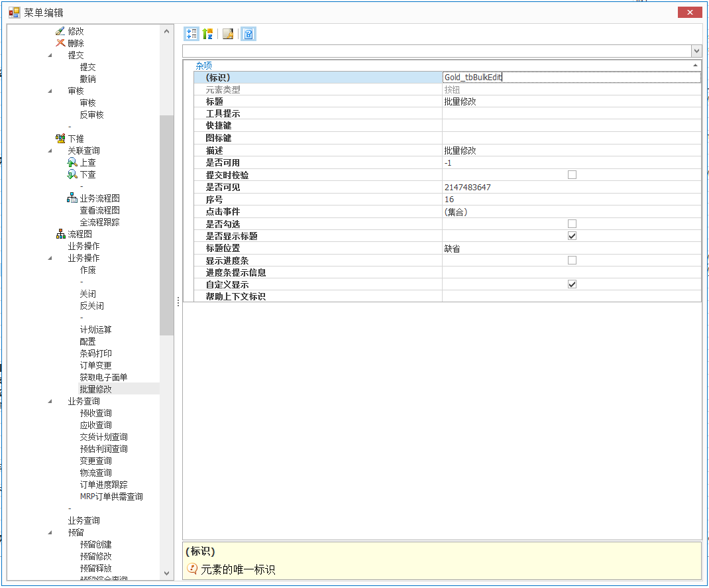Select the 预留创建 tree item
709x588 pixels.
96,544
